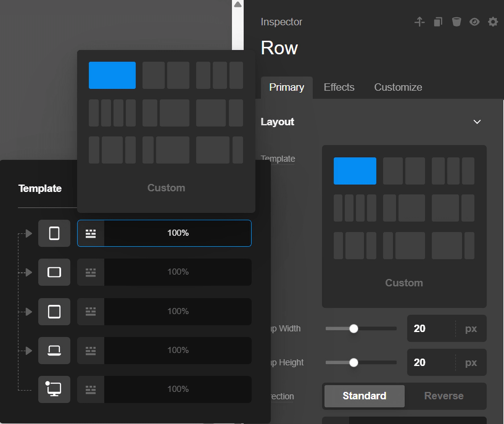This screenshot has width=504, height=424.
Task: Enable Reverse direction for the row
Action: coord(444,396)
